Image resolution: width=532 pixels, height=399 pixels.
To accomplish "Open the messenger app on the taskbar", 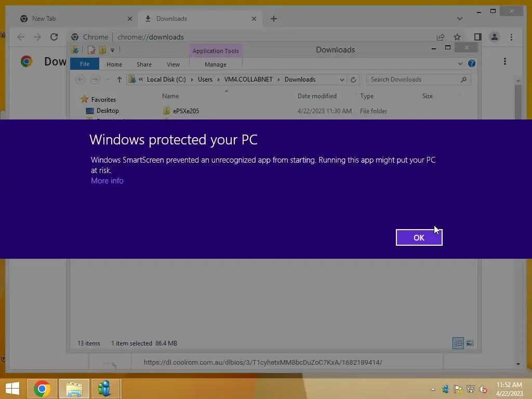I will pos(104,389).
